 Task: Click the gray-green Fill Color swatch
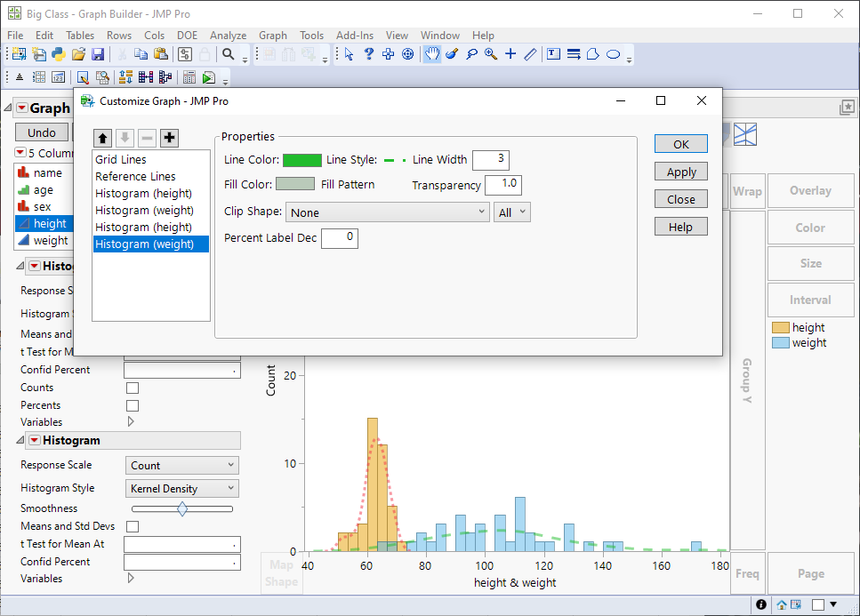(295, 184)
